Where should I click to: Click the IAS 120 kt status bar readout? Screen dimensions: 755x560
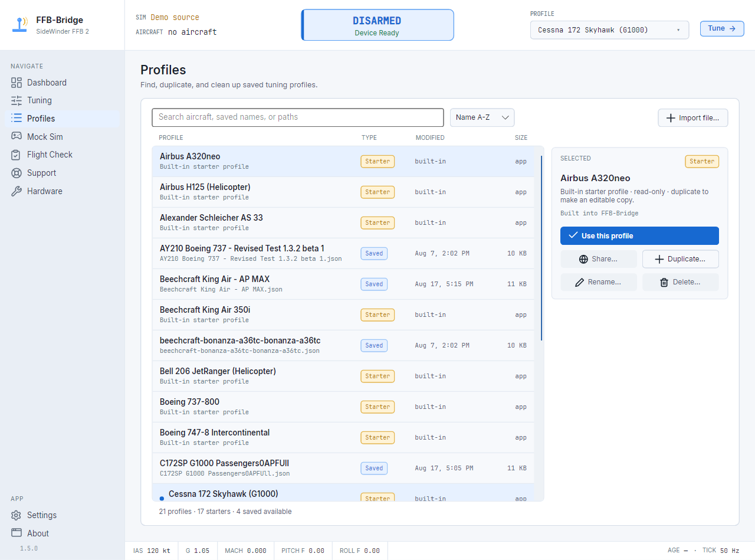[x=152, y=551]
